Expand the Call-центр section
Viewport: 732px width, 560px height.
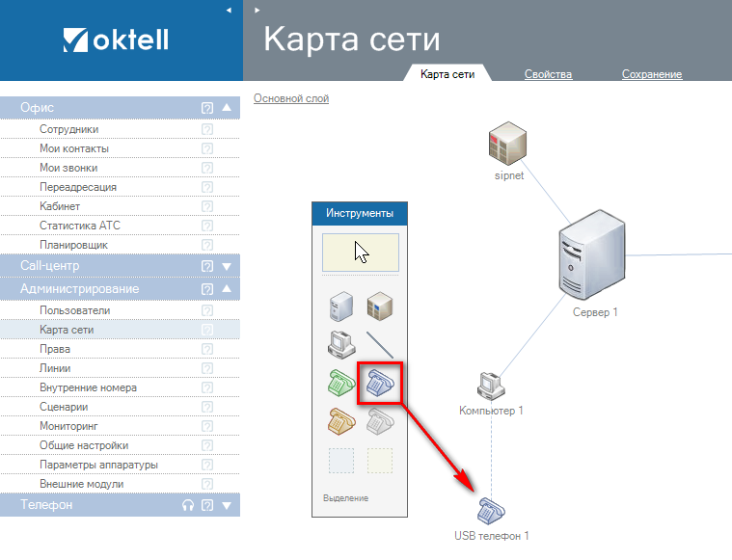(x=227, y=266)
